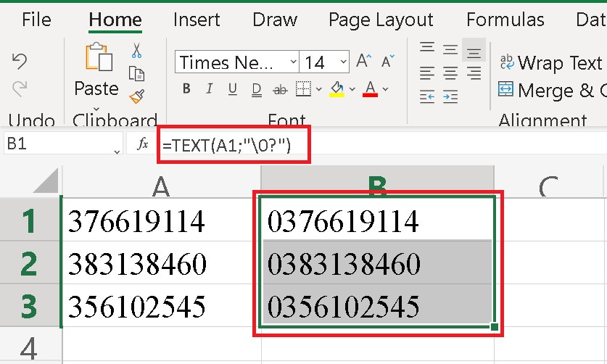The height and width of the screenshot is (364, 607).
Task: Click the Paste button
Action: click(x=96, y=72)
